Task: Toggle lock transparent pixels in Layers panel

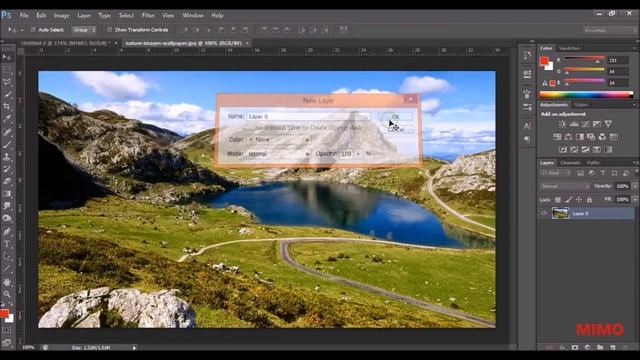Action: 558,200
